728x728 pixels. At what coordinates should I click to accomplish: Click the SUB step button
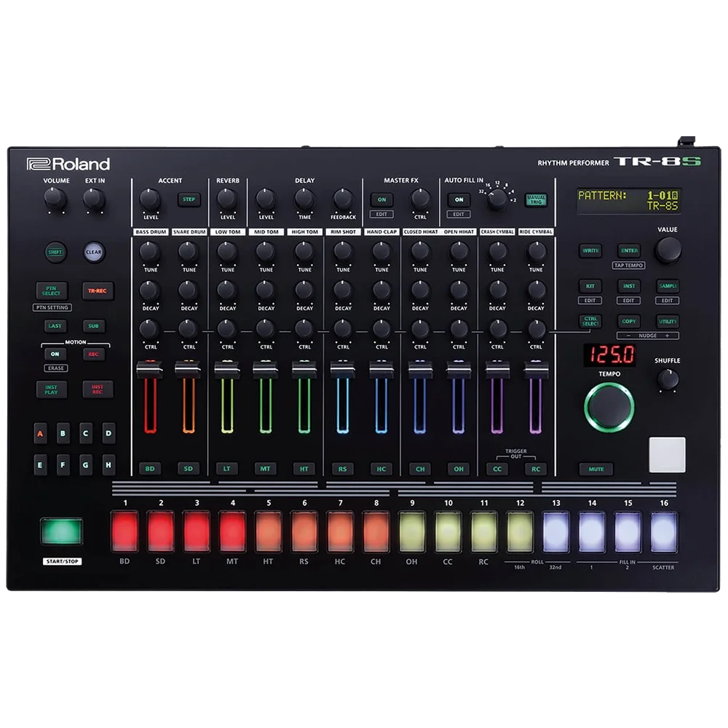click(94, 326)
